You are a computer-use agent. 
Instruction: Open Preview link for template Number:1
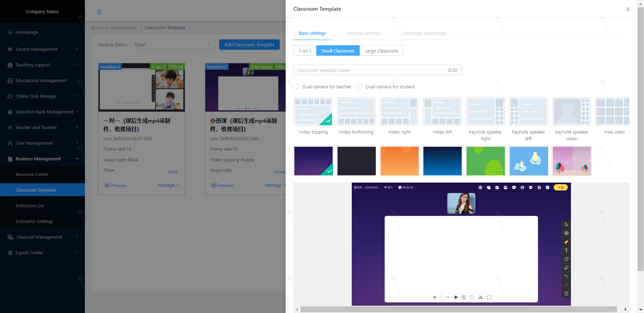(x=115, y=185)
